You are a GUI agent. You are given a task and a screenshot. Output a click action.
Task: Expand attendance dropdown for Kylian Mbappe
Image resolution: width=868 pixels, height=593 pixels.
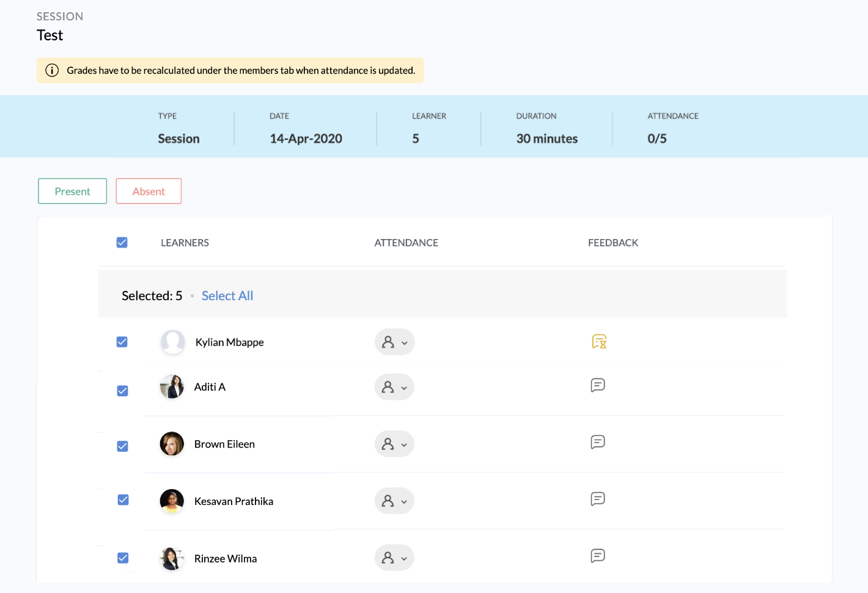(395, 342)
